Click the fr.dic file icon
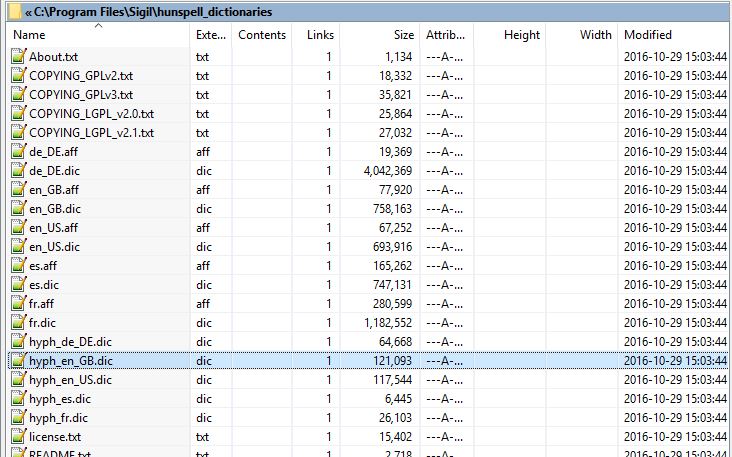The width and height of the screenshot is (732, 457). [x=18, y=323]
